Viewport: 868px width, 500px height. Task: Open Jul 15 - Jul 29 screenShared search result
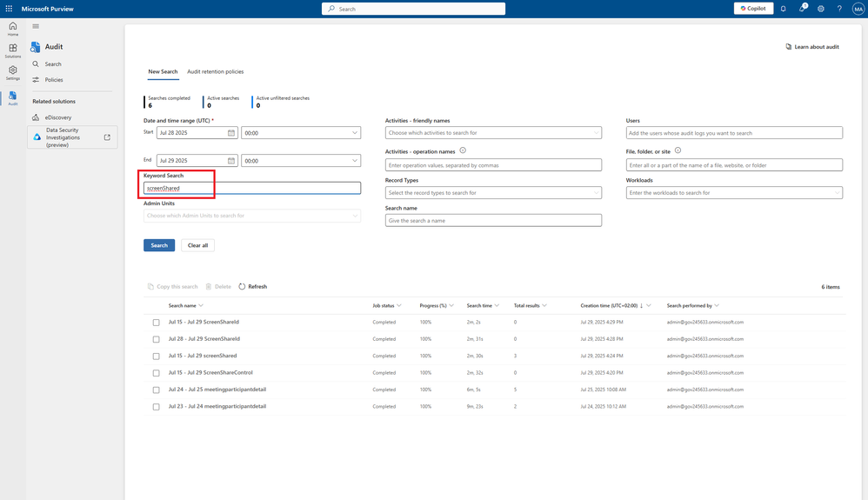click(x=203, y=356)
